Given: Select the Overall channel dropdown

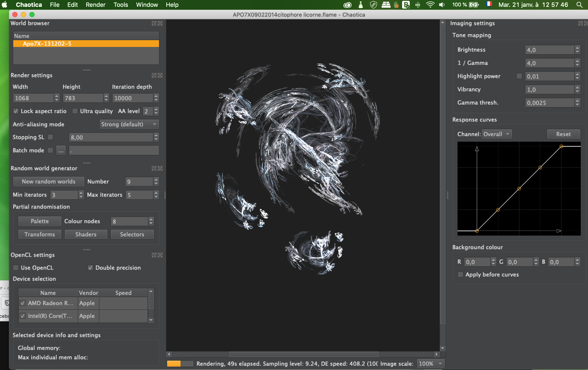Looking at the screenshot, I should tap(496, 134).
